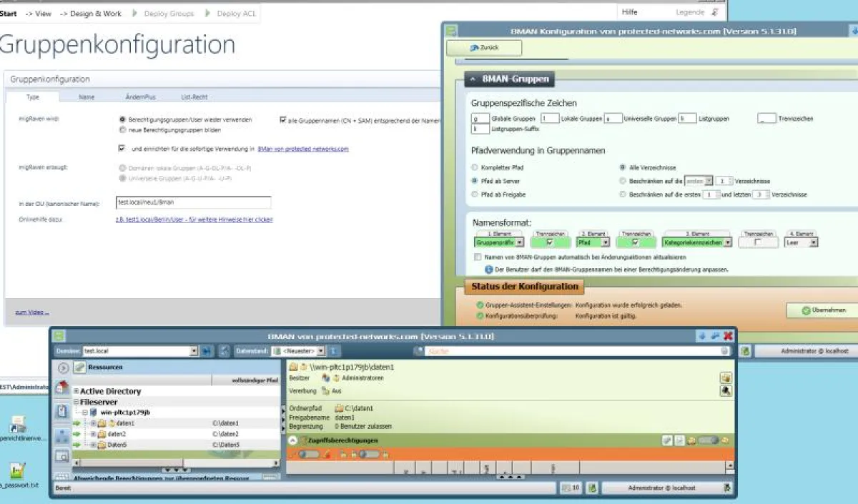Viewport: 858px width, 504px height.
Task: Toggle the first slider switch in the orange bar
Action: pos(309,454)
